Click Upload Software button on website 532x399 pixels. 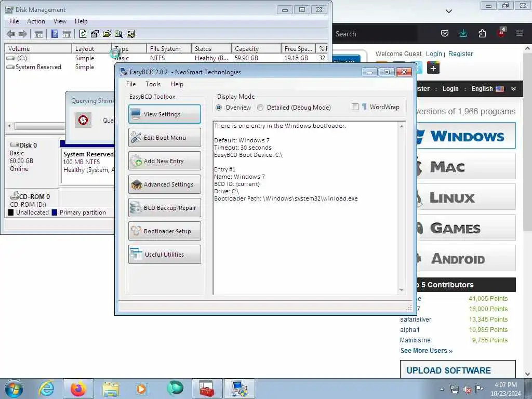458,370
